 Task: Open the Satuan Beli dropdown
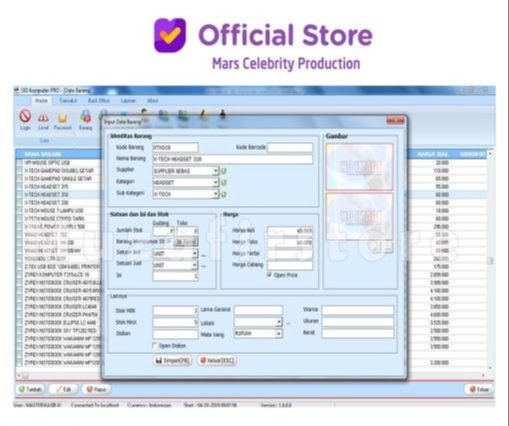195,253
